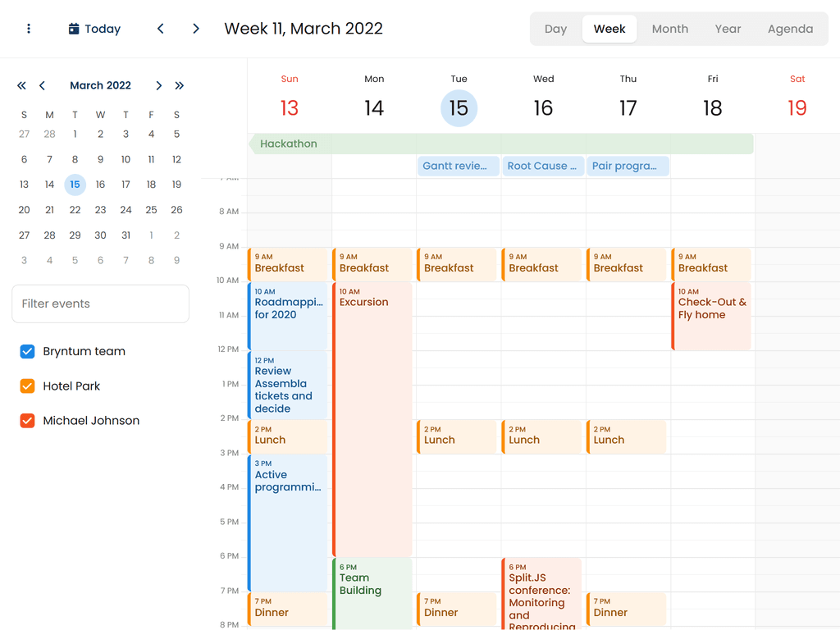The width and height of the screenshot is (840, 630).
Task: Switch to the Agenda view tab
Action: coord(790,29)
